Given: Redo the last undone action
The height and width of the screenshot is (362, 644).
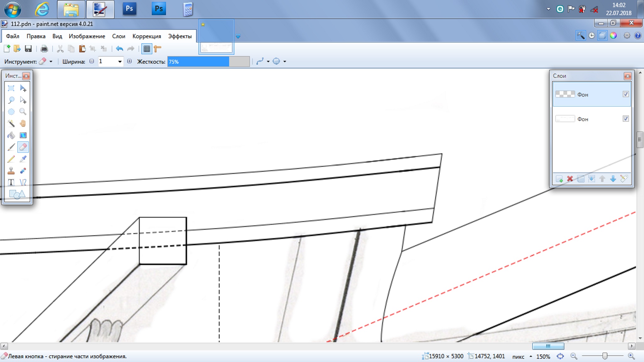Looking at the screenshot, I should pyautogui.click(x=131, y=48).
